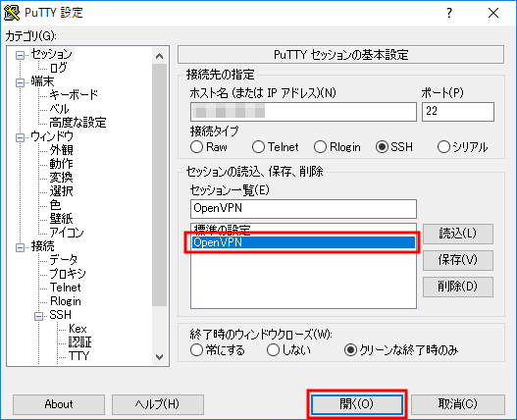Click the About button
Viewport: 517px width, 420px height.
coord(59,404)
